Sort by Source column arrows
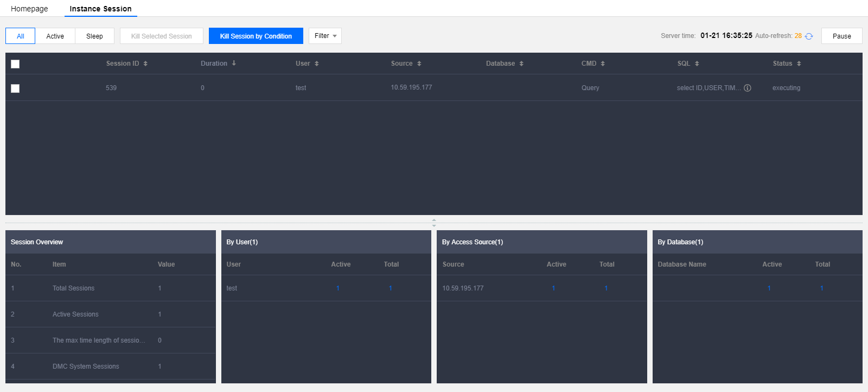 pos(419,64)
